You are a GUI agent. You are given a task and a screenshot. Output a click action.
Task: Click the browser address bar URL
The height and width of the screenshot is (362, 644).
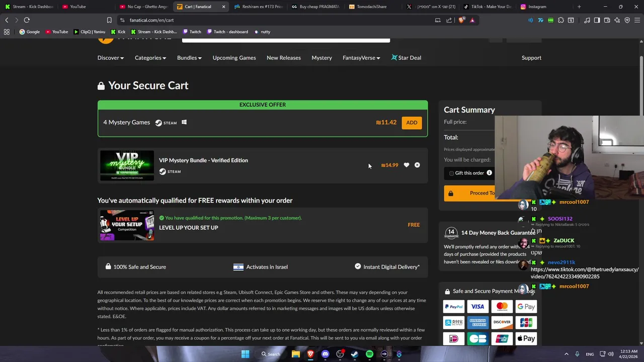[x=151, y=20]
